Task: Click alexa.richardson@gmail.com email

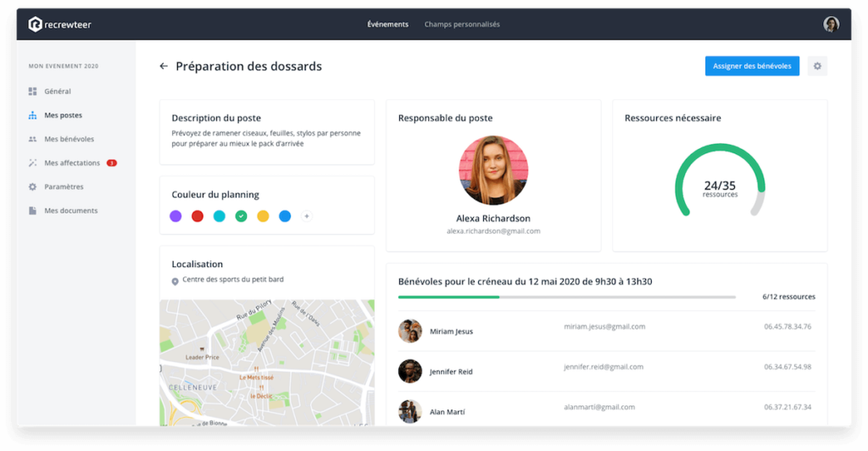Action: (x=493, y=231)
